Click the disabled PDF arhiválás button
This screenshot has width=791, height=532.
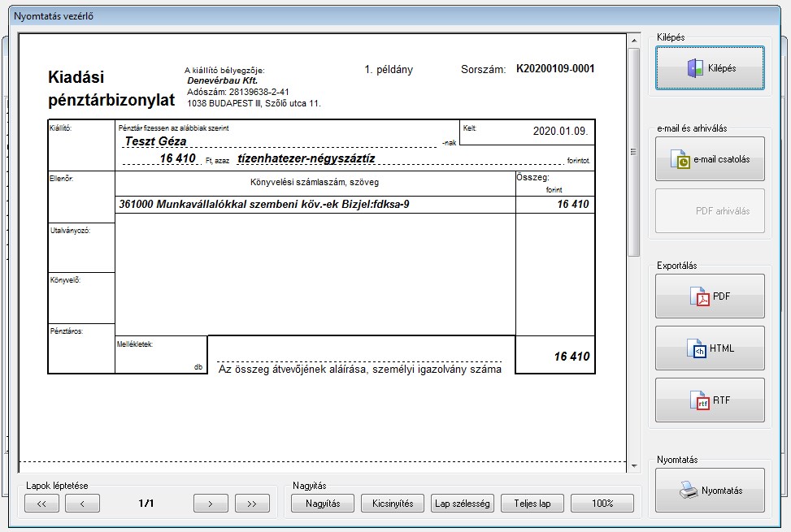point(710,211)
